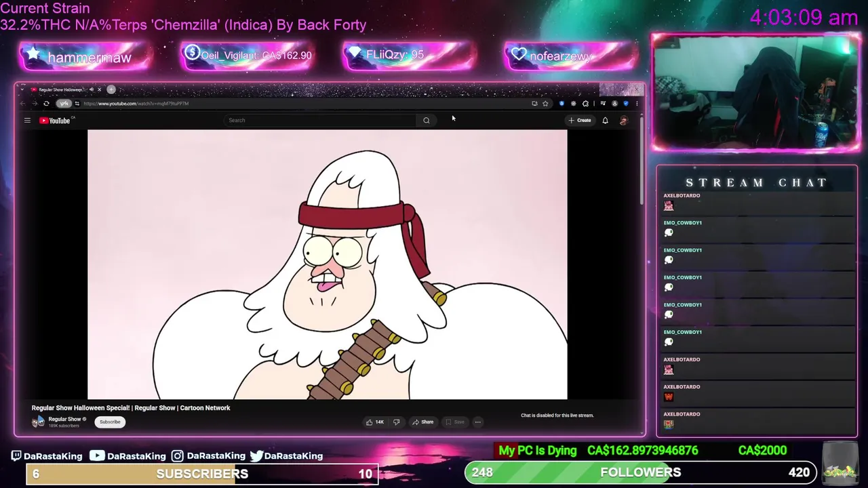Close the Regular Show Halloween tab
Screen dimensions: 868x488
pyautogui.click(x=99, y=89)
